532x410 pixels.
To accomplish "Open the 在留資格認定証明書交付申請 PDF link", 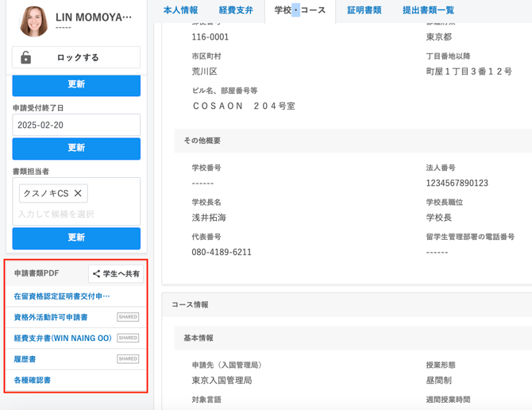I will [x=62, y=296].
